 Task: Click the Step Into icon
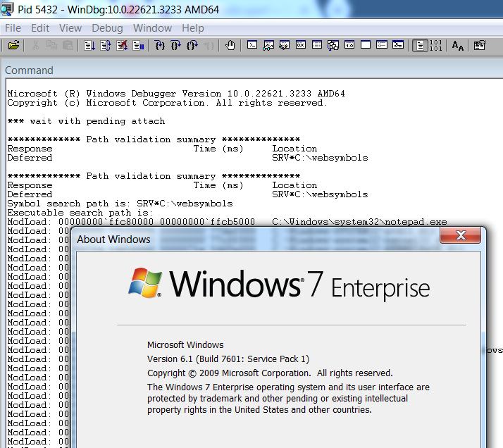(x=160, y=46)
